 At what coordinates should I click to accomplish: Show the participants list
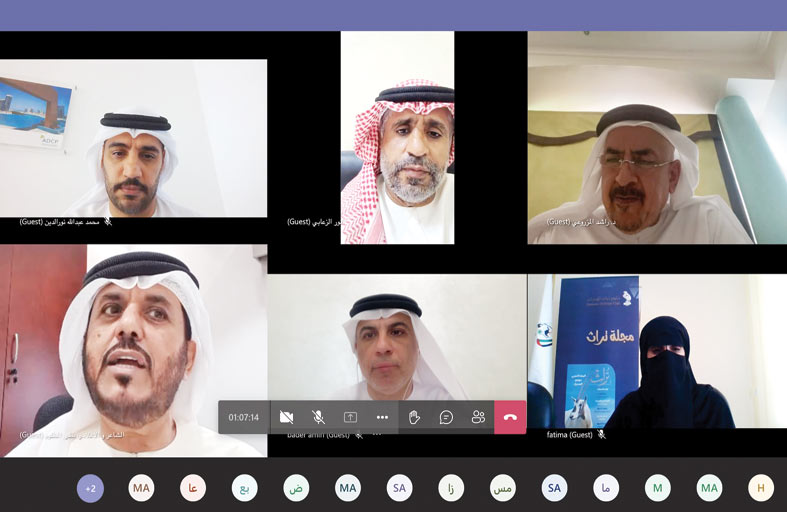478,417
